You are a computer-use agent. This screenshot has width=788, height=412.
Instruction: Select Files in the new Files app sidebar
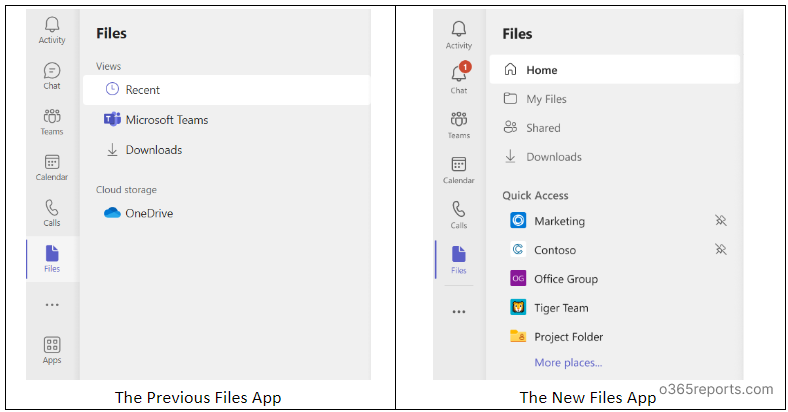(459, 260)
